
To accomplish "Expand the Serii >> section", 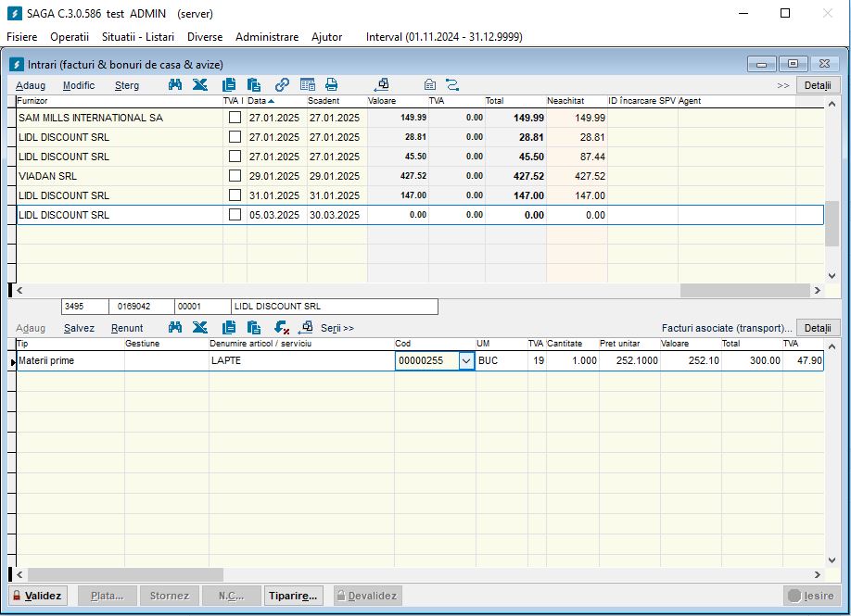I will point(337,328).
